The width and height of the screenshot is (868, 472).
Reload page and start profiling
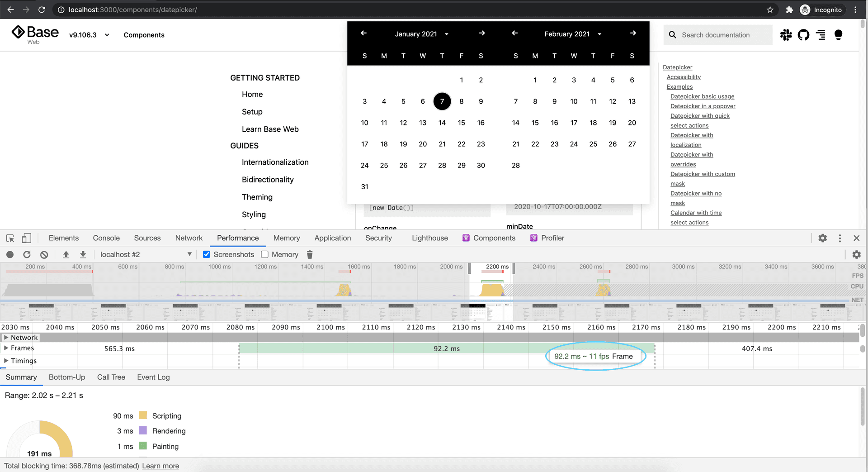coord(27,254)
